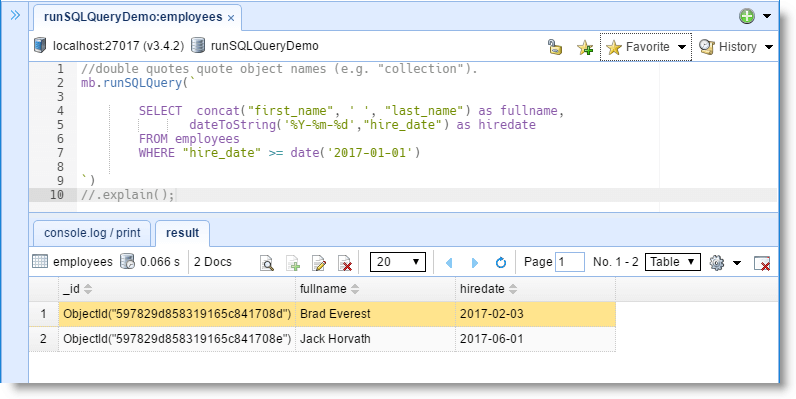
Task: Select the ObjectId ending 708e cell
Action: click(177, 339)
